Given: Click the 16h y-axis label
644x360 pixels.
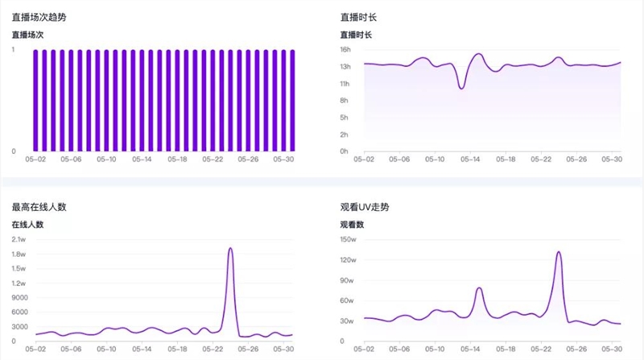Looking at the screenshot, I should (345, 50).
